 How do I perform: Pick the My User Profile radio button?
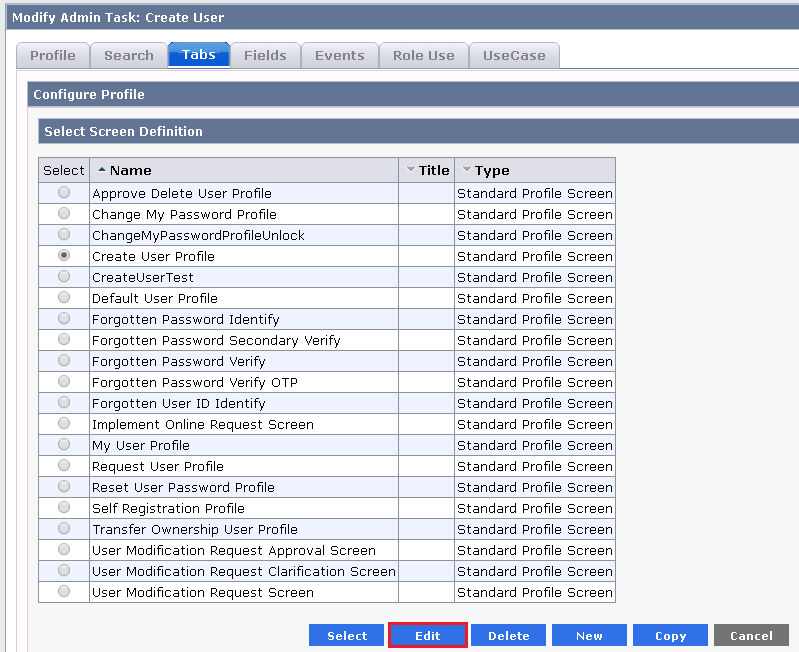click(64, 444)
